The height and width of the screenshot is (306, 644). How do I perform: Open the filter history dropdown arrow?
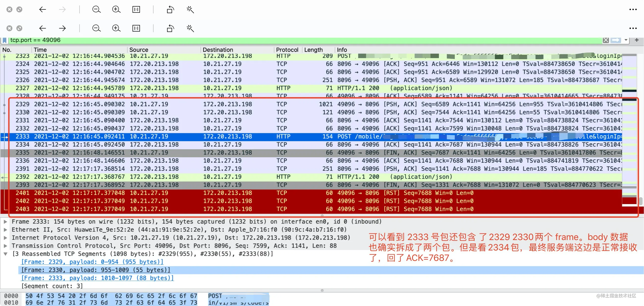626,40
